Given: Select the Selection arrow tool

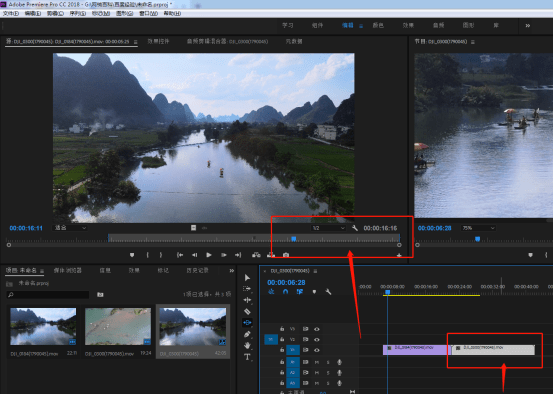Looking at the screenshot, I should [247, 278].
